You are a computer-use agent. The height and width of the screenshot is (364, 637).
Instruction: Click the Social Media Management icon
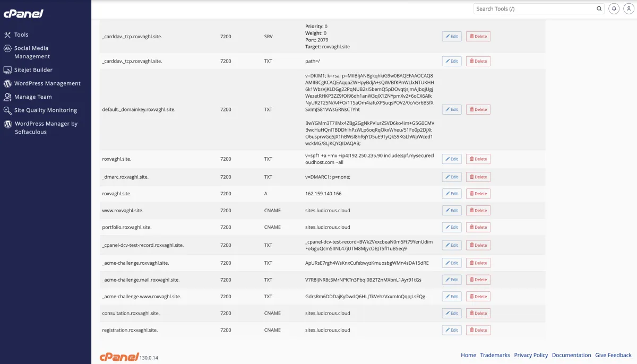coord(7,48)
